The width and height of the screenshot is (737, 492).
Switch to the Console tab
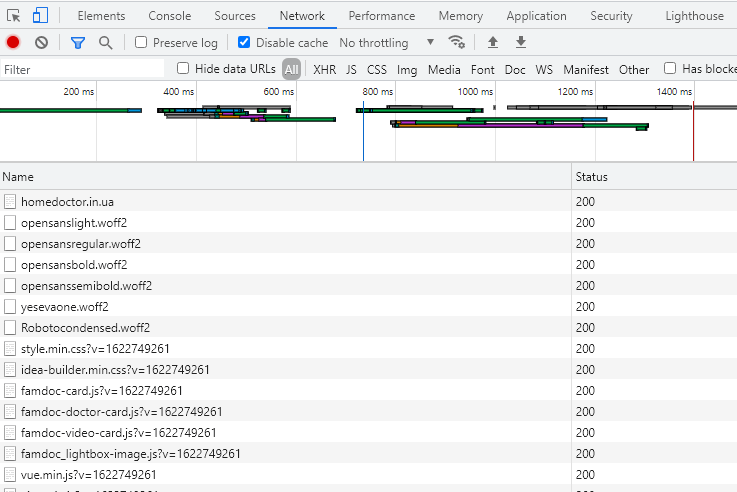point(170,16)
